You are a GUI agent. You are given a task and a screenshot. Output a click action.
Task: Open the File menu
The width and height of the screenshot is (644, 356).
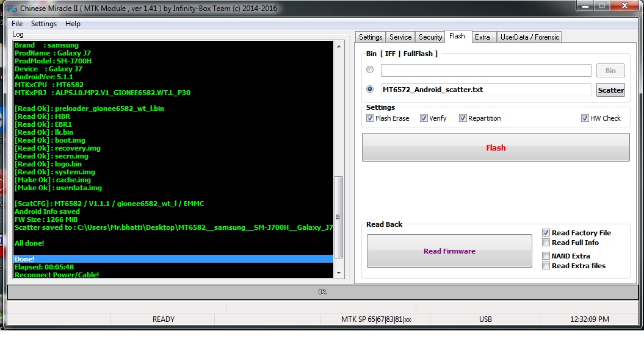coord(17,24)
